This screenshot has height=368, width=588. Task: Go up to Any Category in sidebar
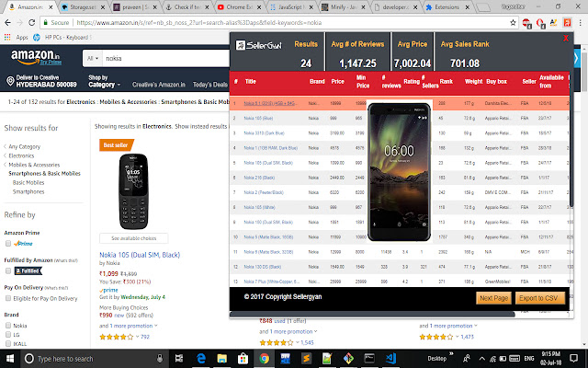coord(25,146)
